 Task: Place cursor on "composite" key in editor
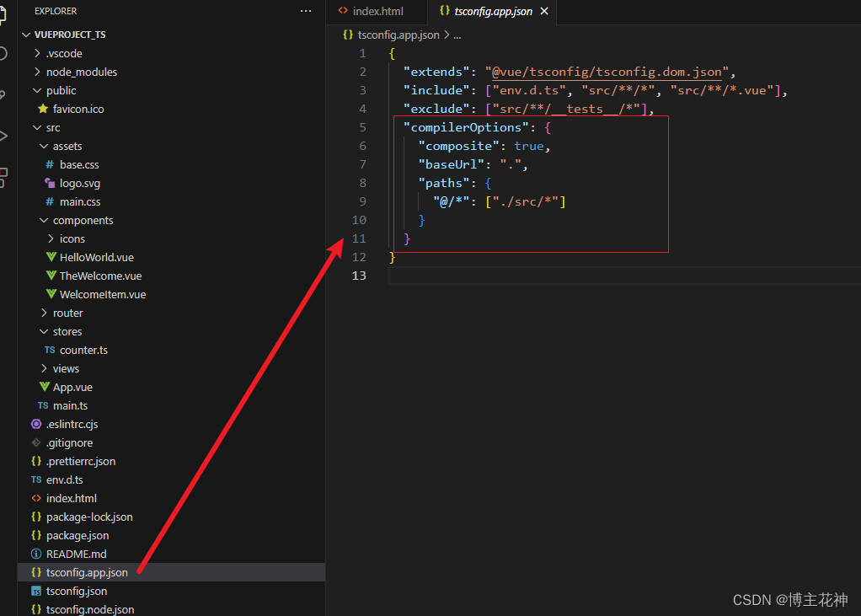458,146
